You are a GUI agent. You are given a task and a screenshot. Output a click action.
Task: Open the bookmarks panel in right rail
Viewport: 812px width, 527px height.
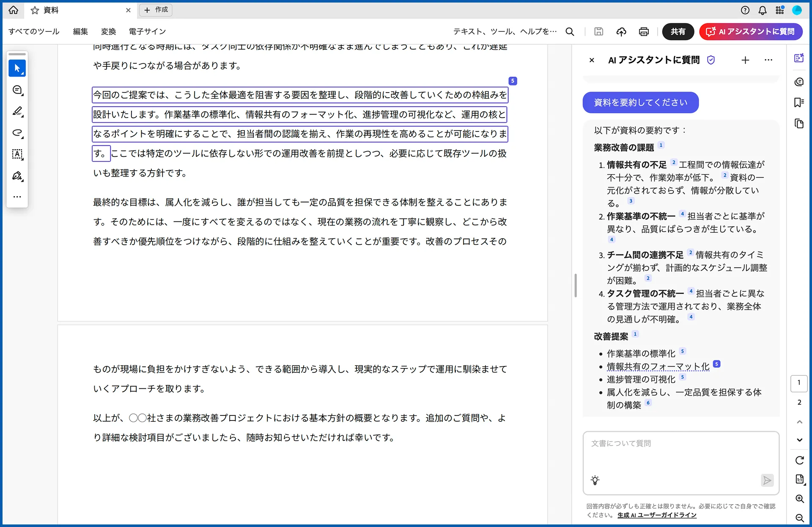799,102
